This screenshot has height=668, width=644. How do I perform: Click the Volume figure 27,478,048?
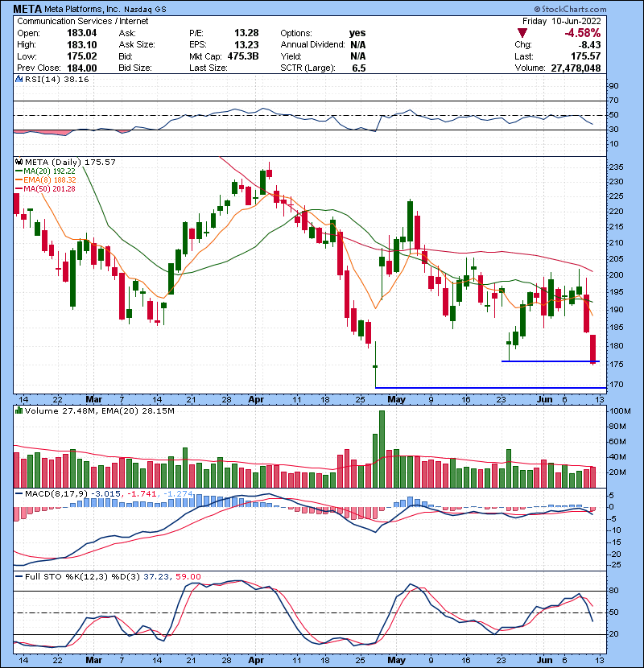[576, 68]
